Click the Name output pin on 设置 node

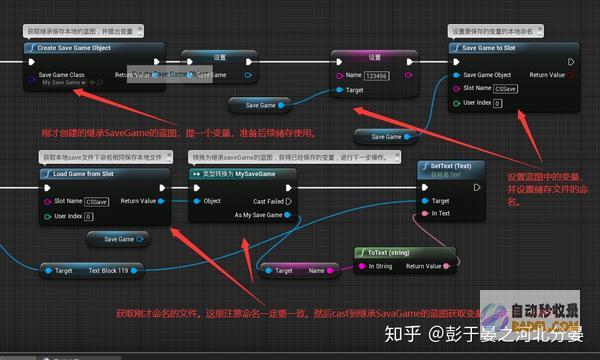[408, 75]
